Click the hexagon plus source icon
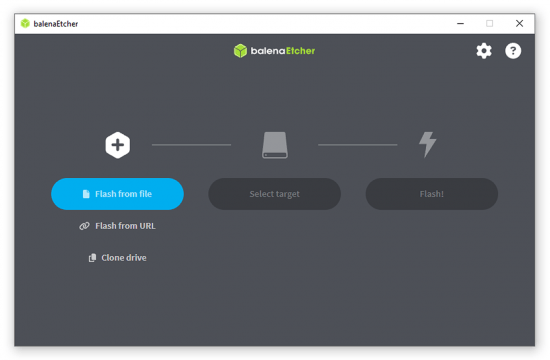Screen dimensions: 550x360 pos(118,145)
